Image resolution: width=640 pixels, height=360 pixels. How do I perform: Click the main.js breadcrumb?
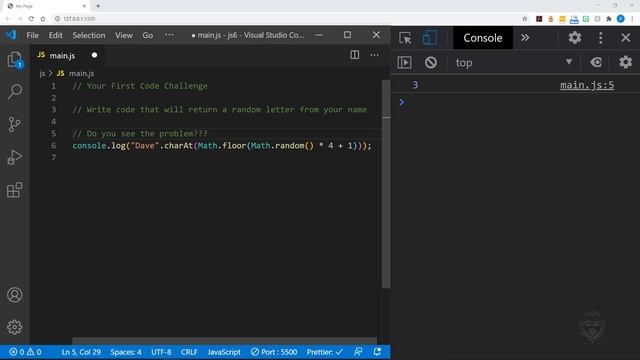tap(82, 73)
